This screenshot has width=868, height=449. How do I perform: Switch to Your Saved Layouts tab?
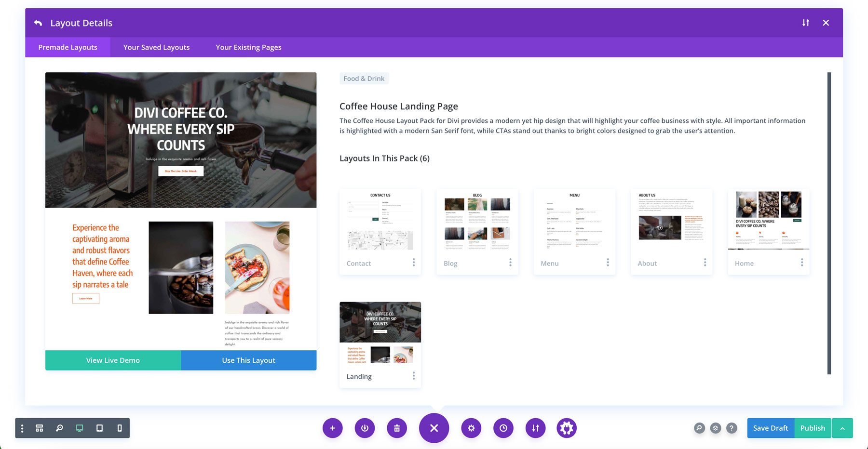[x=156, y=47]
